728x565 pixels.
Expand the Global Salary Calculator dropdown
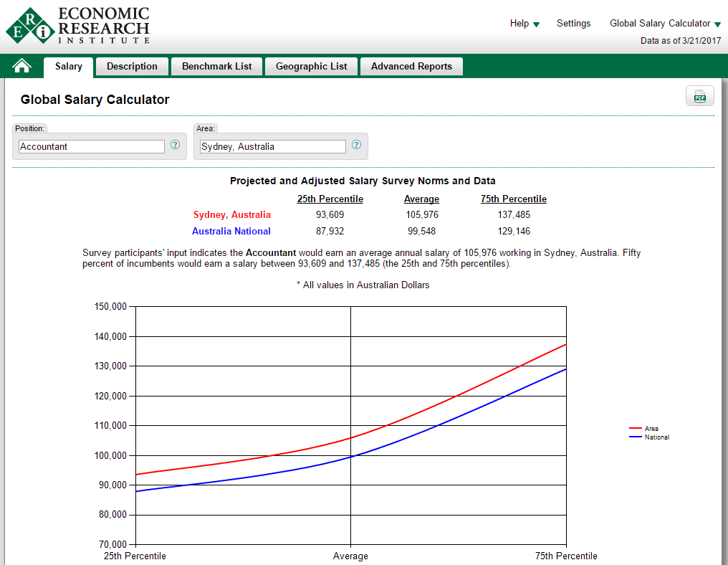pyautogui.click(x=665, y=23)
